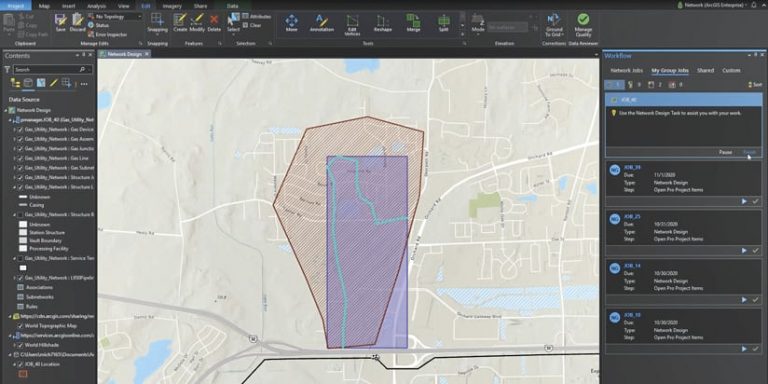Open the Contents filter dropdown

click(x=7, y=70)
